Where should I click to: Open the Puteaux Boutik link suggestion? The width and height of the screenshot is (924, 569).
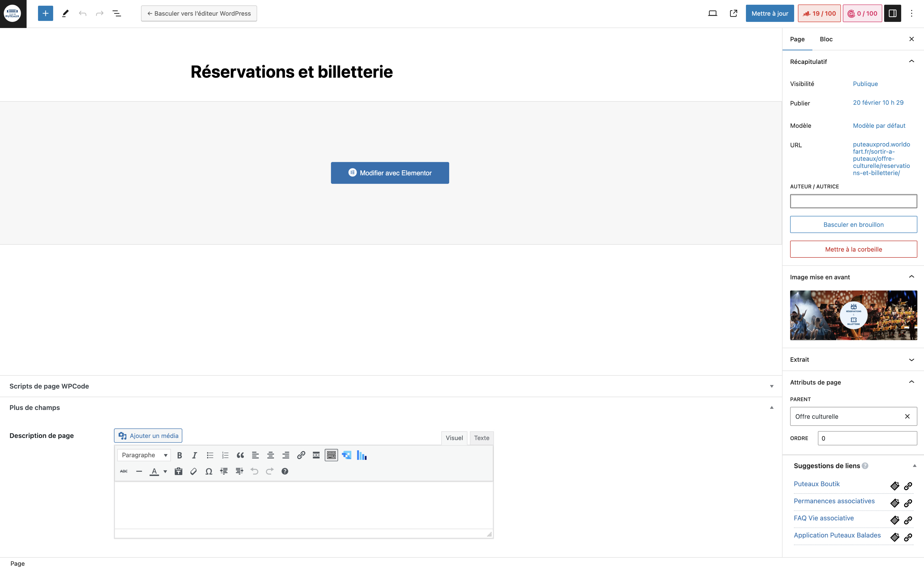pos(817,484)
